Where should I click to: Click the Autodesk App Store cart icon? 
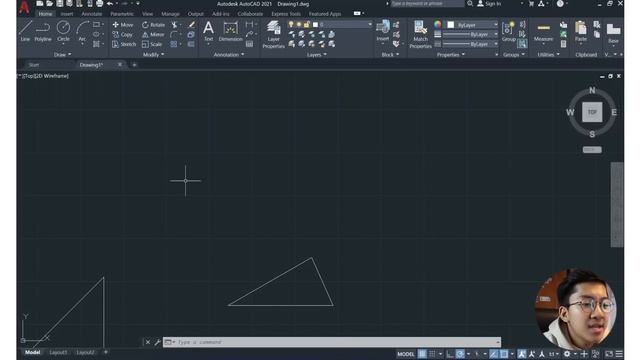531,4
